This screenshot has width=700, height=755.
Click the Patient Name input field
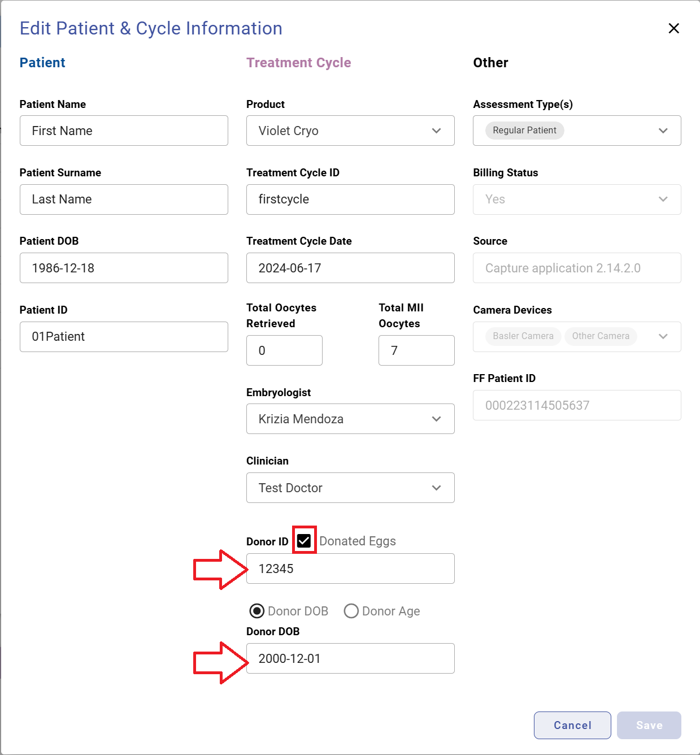pos(124,131)
